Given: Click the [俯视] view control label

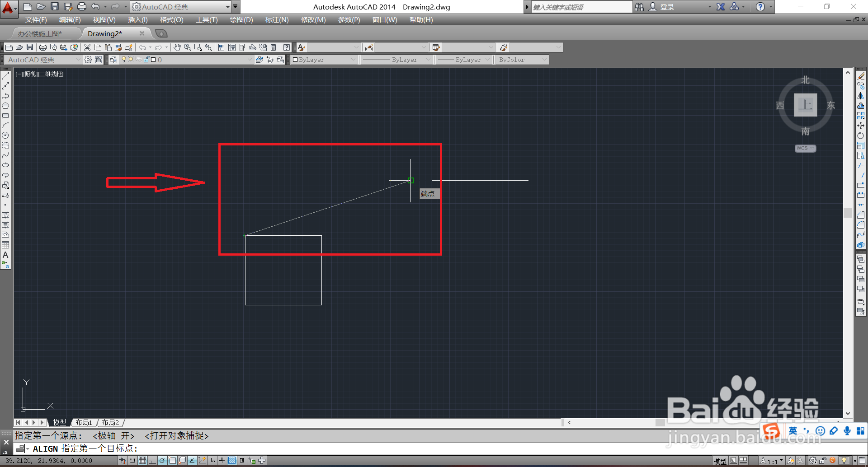Looking at the screenshot, I should (30, 74).
